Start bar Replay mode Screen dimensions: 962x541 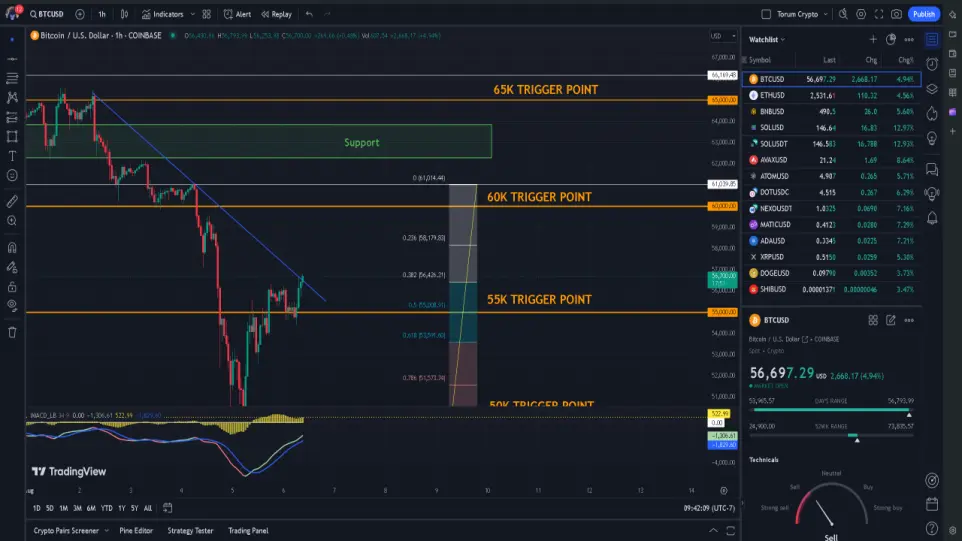click(x=277, y=14)
